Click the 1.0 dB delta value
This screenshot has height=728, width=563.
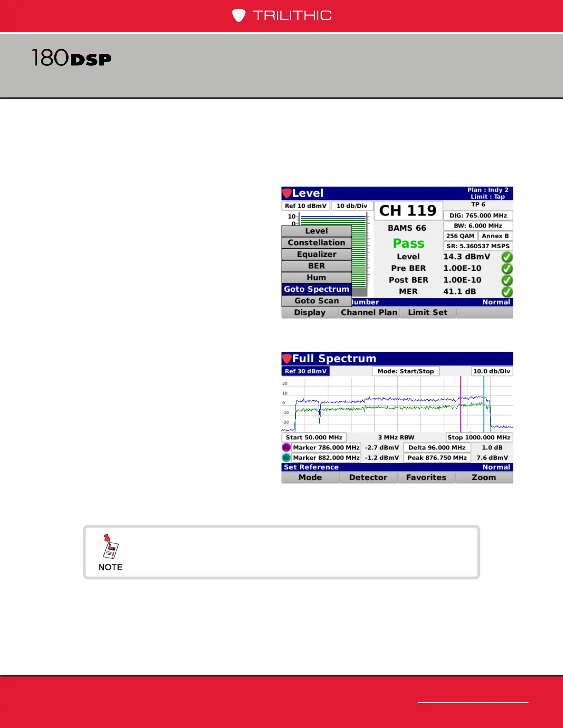[x=492, y=448]
